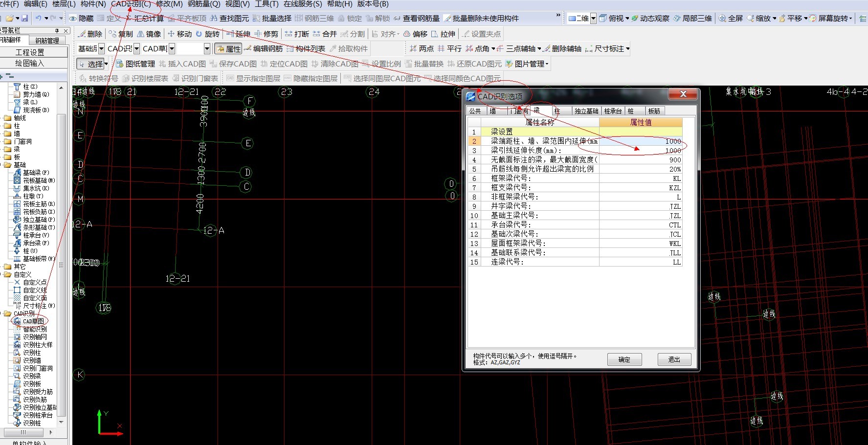Open the 修改(M) menu
Viewport: 868px width, 445px height.
click(x=169, y=4)
